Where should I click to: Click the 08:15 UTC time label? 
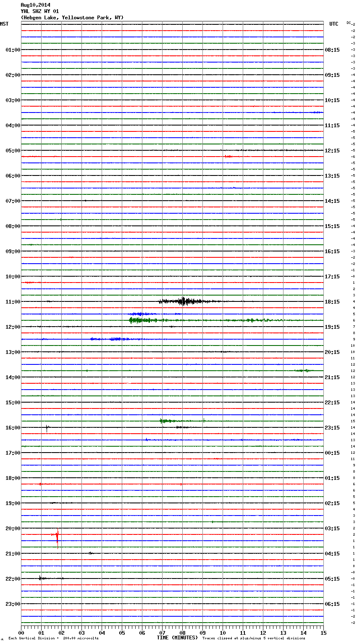[x=332, y=50]
